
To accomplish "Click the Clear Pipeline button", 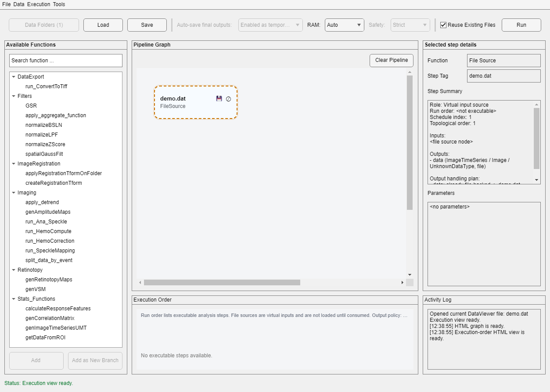I will [x=392, y=60].
